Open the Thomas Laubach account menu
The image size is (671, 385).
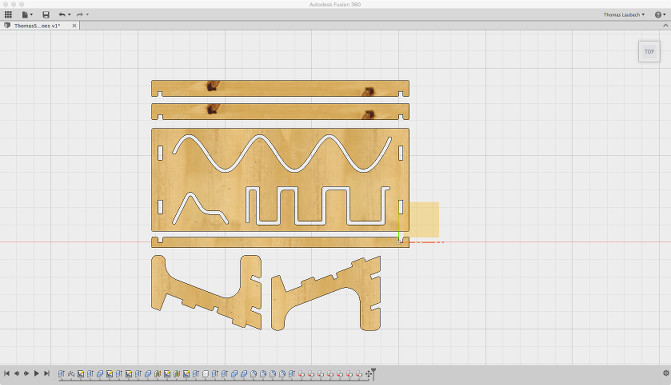tap(623, 15)
